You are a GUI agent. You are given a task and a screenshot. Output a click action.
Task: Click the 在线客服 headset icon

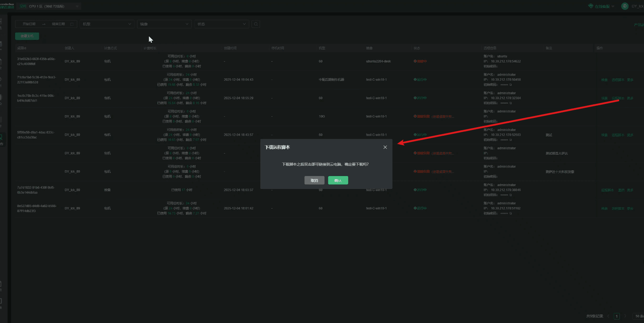click(591, 6)
